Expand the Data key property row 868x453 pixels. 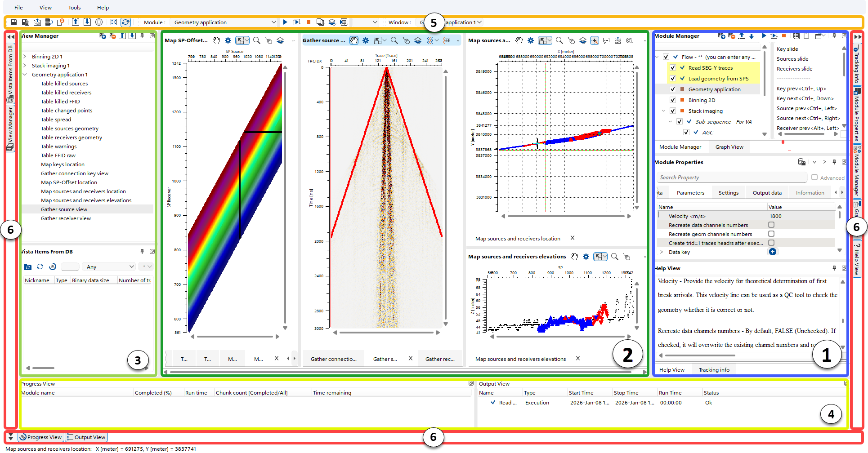[x=662, y=252]
